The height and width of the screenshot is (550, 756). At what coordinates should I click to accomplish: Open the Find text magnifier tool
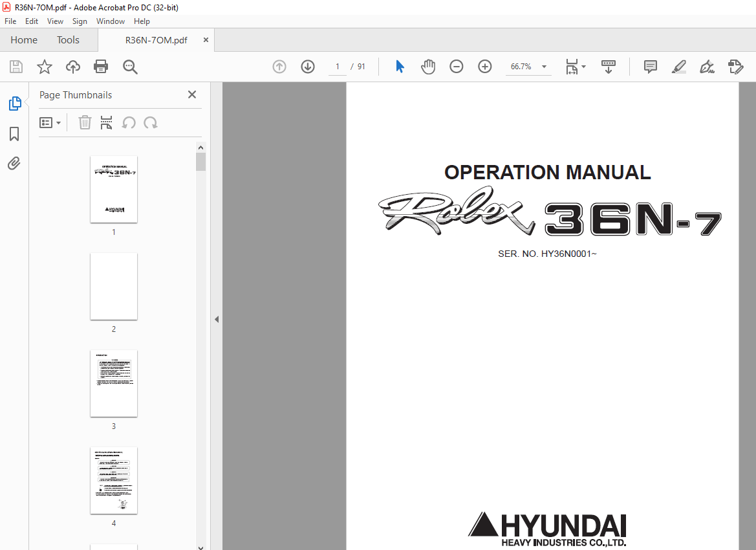130,67
